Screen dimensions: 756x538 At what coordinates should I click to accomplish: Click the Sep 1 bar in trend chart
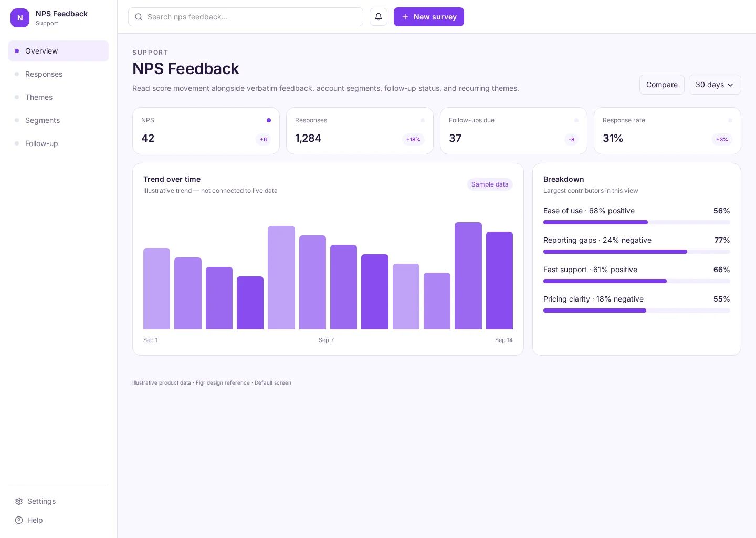click(156, 288)
